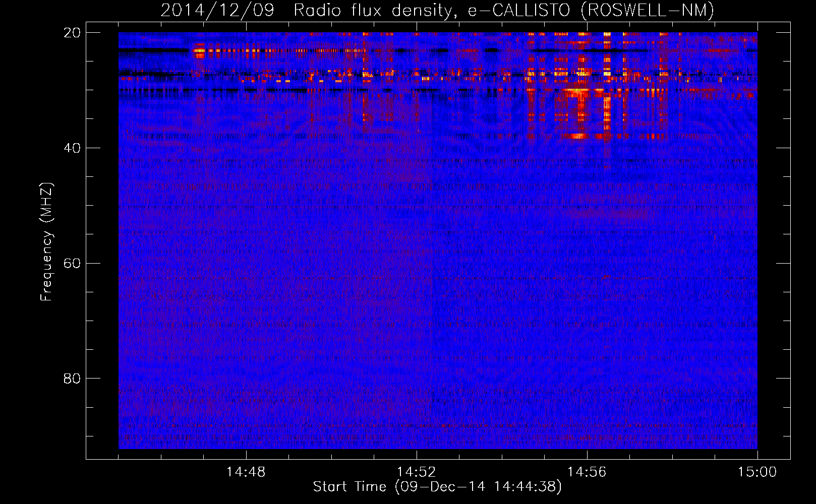The width and height of the screenshot is (816, 504).
Task: Click the "Frequency (MHZ)" y-axis label
Action: click(x=47, y=242)
